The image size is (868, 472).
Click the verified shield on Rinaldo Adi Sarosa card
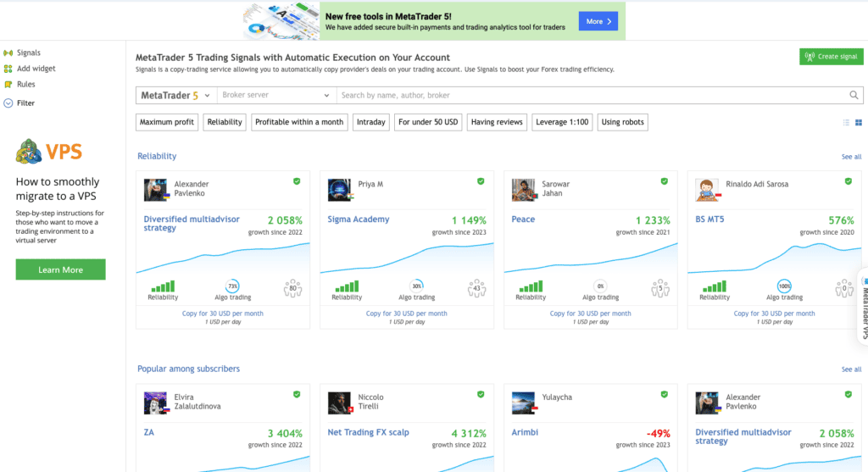pos(848,181)
